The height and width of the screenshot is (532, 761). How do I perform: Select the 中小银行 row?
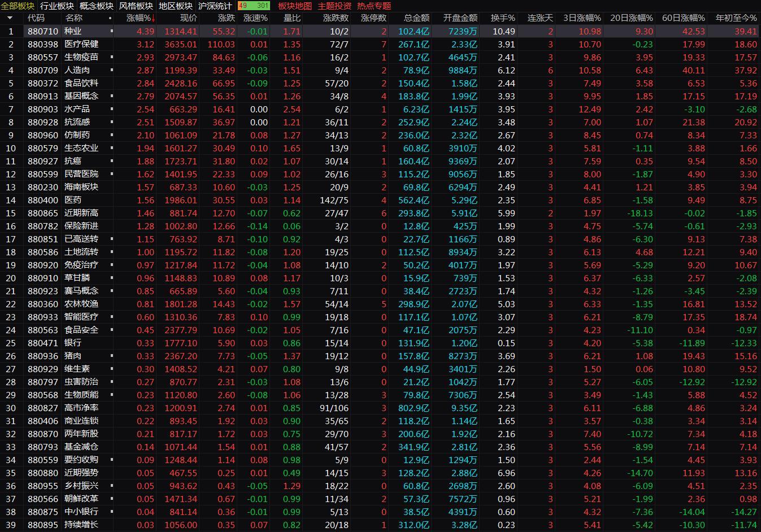point(380,512)
